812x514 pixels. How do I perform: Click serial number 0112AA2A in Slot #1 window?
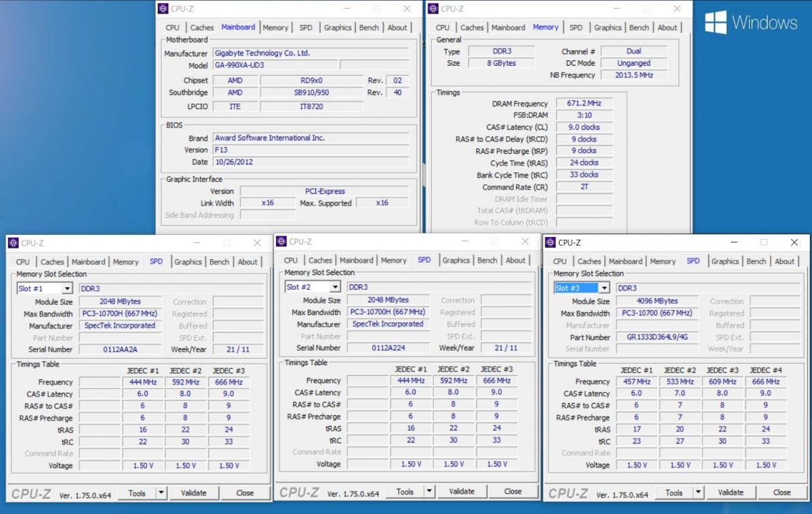pyautogui.click(x=122, y=349)
